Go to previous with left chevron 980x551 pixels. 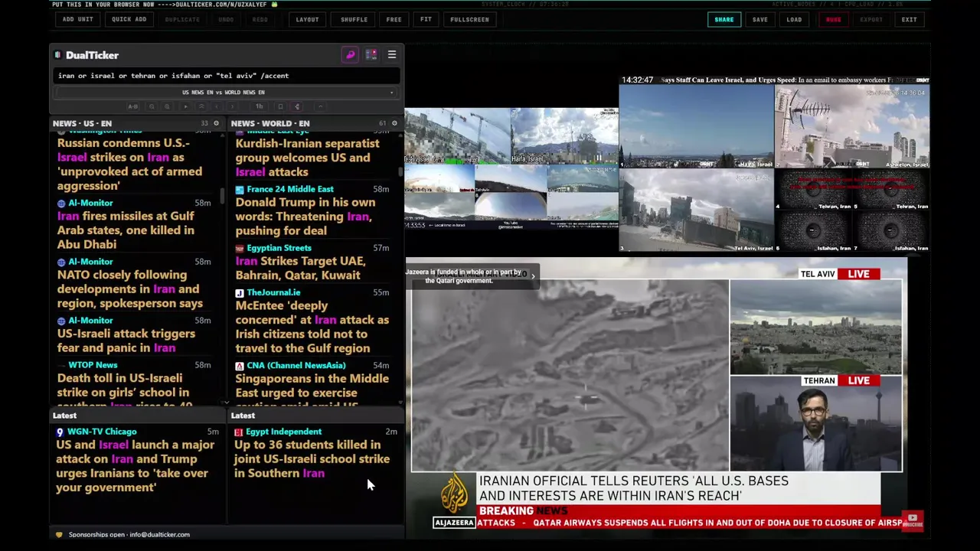pyautogui.click(x=217, y=106)
